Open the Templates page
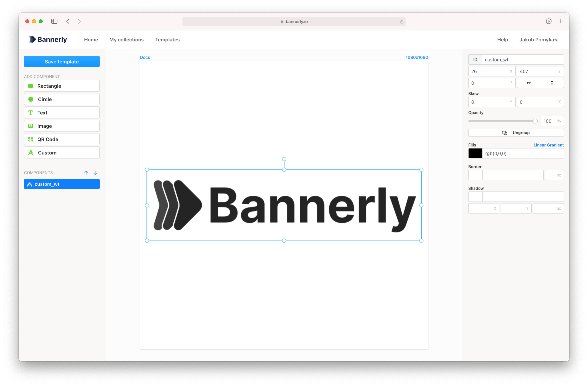The width and height of the screenshot is (588, 386). 167,40
